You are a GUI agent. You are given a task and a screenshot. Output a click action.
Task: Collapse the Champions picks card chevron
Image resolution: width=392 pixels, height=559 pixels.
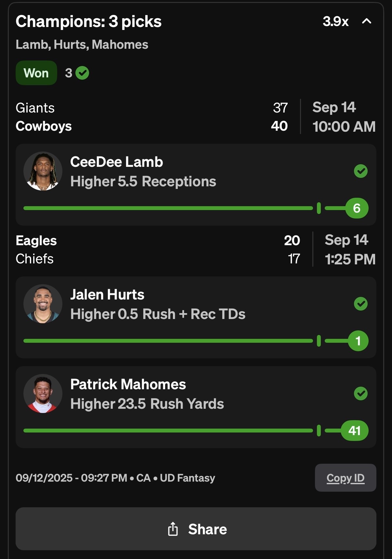(366, 21)
